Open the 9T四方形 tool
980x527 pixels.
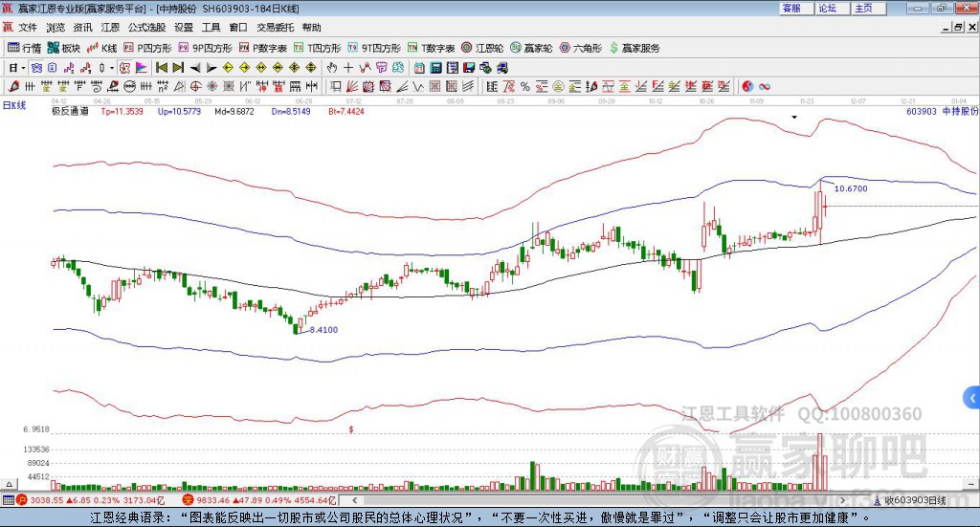[x=374, y=48]
